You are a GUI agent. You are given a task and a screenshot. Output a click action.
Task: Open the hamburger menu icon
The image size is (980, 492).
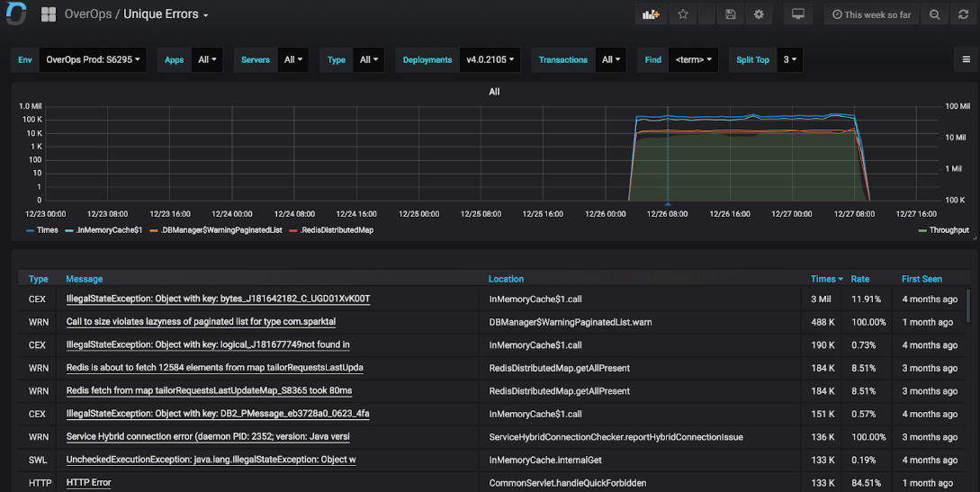point(967,59)
